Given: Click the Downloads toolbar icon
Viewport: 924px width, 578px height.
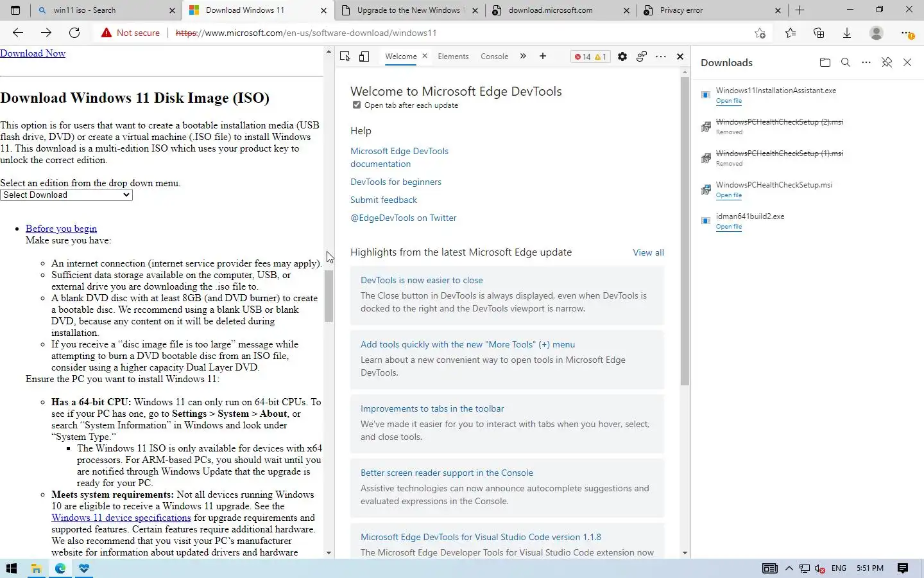Looking at the screenshot, I should tap(847, 33).
